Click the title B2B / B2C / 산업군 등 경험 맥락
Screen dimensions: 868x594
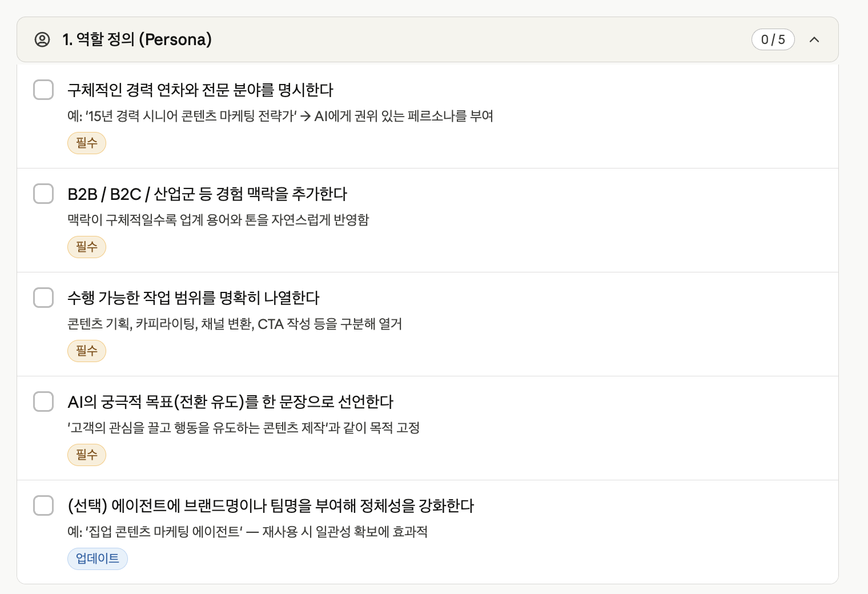click(x=207, y=194)
